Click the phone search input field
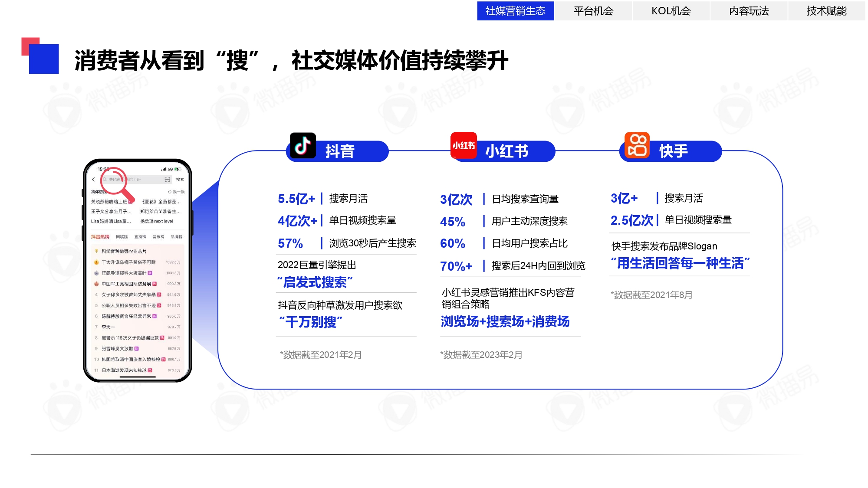The image size is (868, 488). pyautogui.click(x=139, y=180)
